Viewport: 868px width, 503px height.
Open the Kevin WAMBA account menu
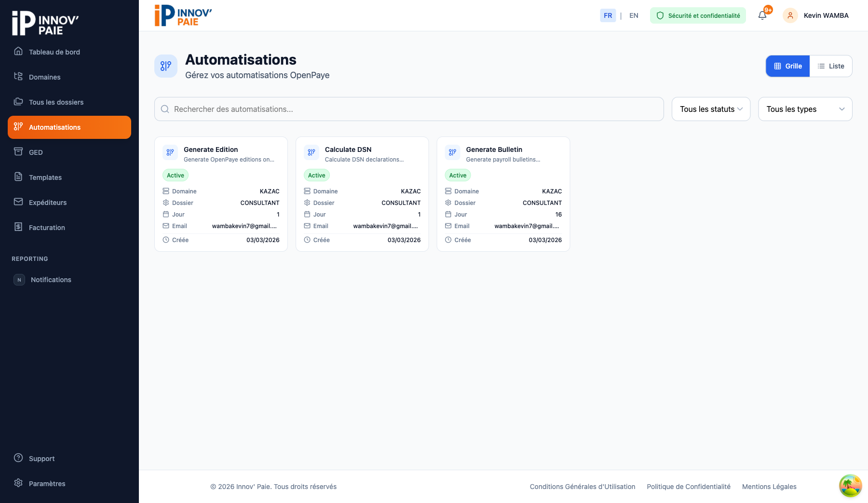click(816, 15)
